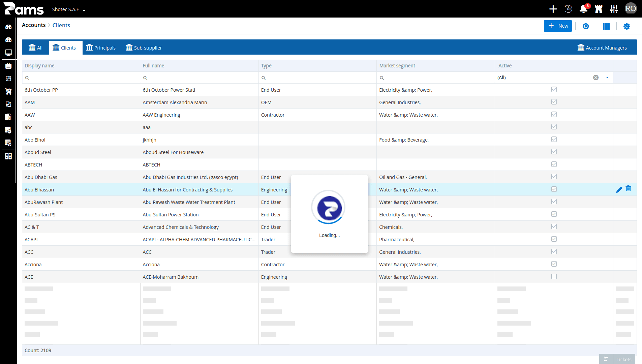Open the notifications bell icon
This screenshot has width=642, height=364.
pos(583,9)
